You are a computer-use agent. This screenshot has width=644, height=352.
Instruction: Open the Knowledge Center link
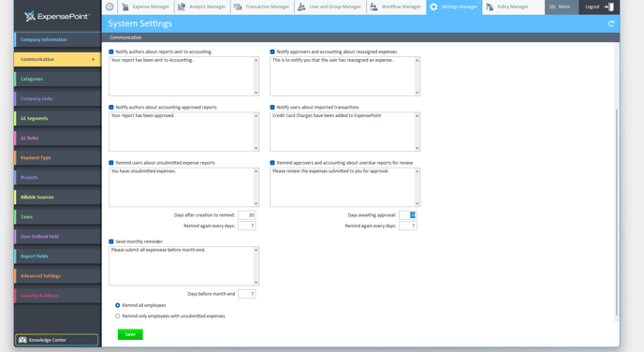(x=57, y=340)
